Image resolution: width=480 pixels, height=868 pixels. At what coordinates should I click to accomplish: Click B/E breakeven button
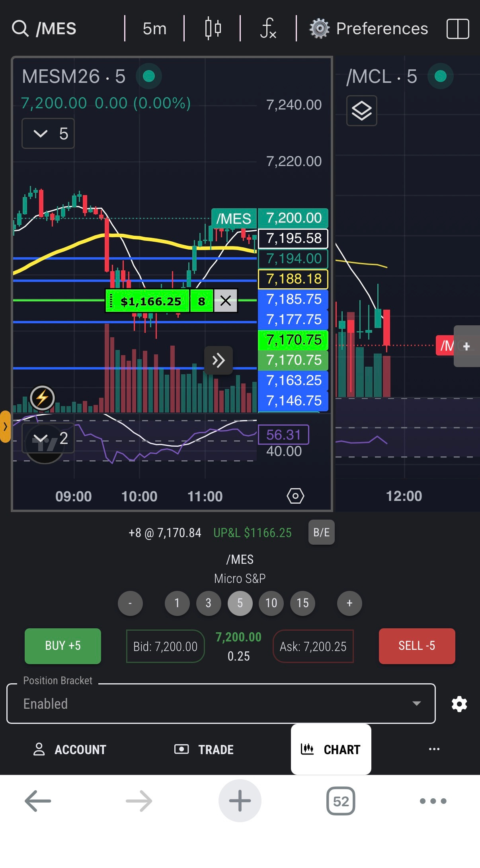pos(322,532)
